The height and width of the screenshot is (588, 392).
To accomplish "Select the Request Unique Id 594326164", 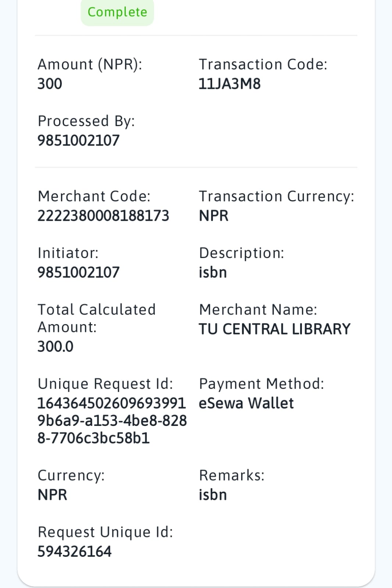I will (x=74, y=551).
